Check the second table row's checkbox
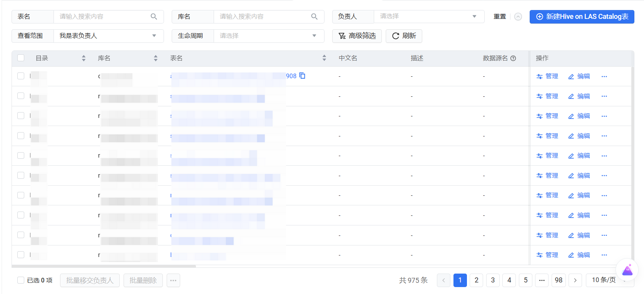The width and height of the screenshot is (644, 294). point(21,96)
